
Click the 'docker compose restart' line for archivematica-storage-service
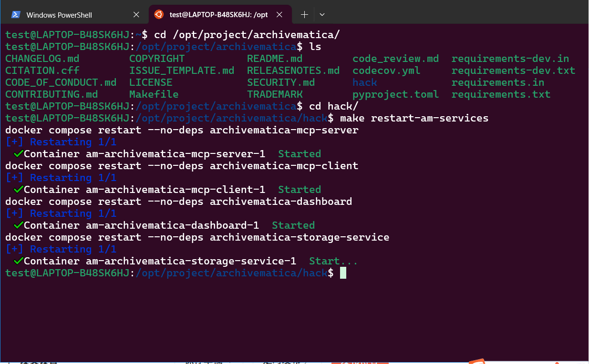(197, 237)
